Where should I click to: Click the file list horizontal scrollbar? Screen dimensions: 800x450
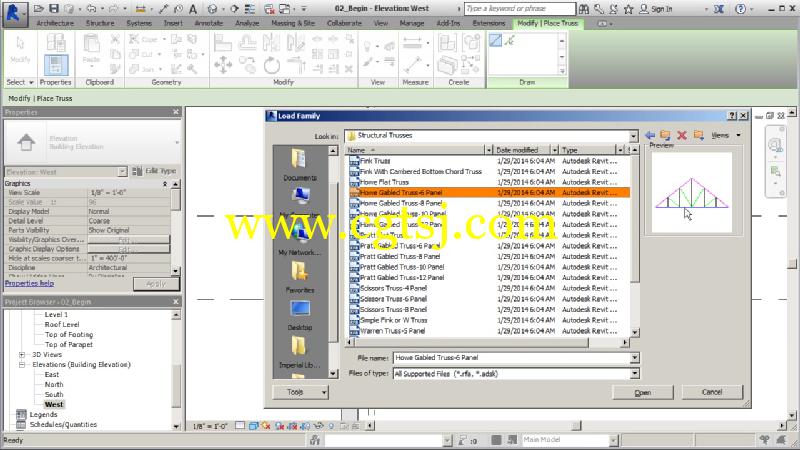pos(487,342)
